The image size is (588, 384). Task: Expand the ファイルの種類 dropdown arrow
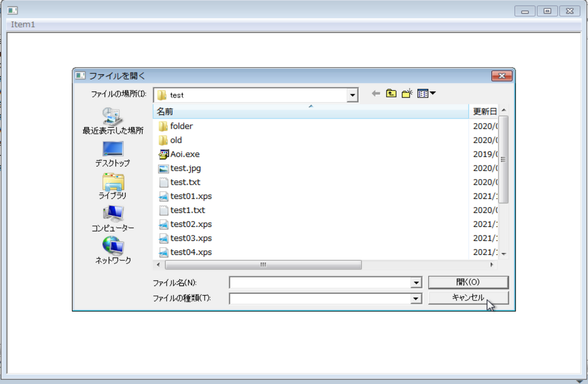tap(416, 298)
